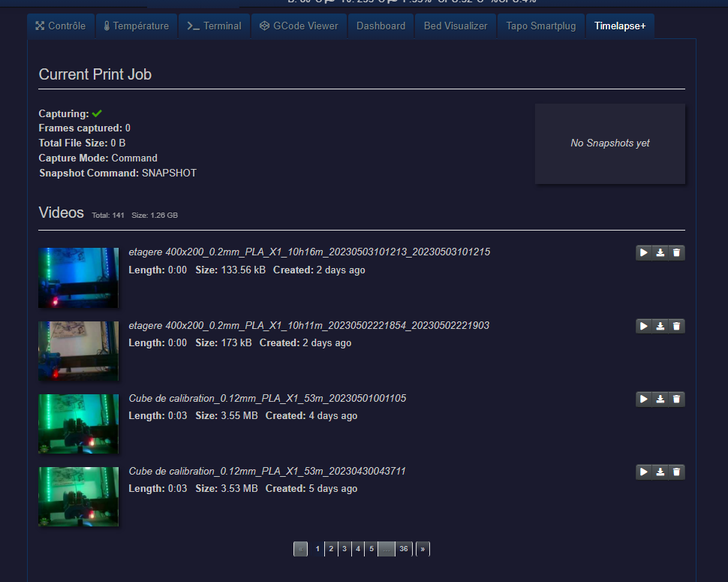728x582 pixels.
Task: Switch to the Dashboard tab
Action: (380, 25)
